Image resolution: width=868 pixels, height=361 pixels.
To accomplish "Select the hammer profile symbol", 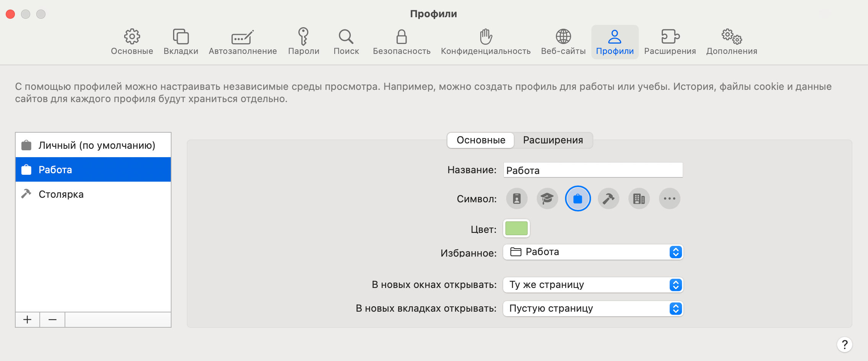I will (x=609, y=198).
